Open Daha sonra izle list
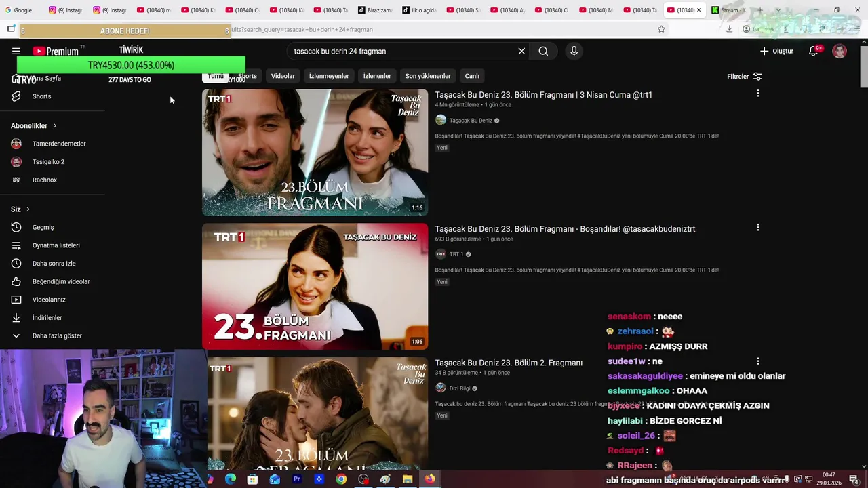 [54, 264]
